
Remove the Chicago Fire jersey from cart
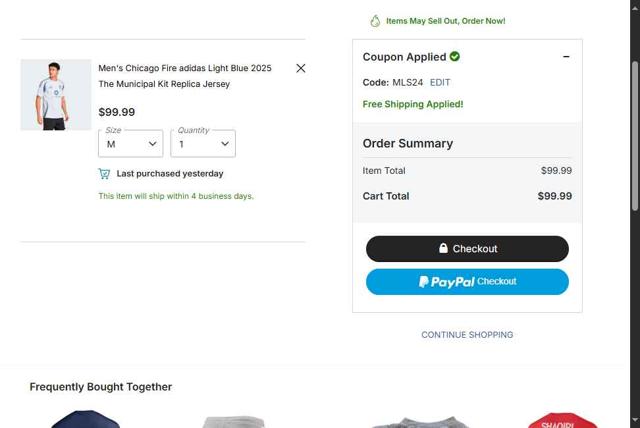[x=301, y=68]
